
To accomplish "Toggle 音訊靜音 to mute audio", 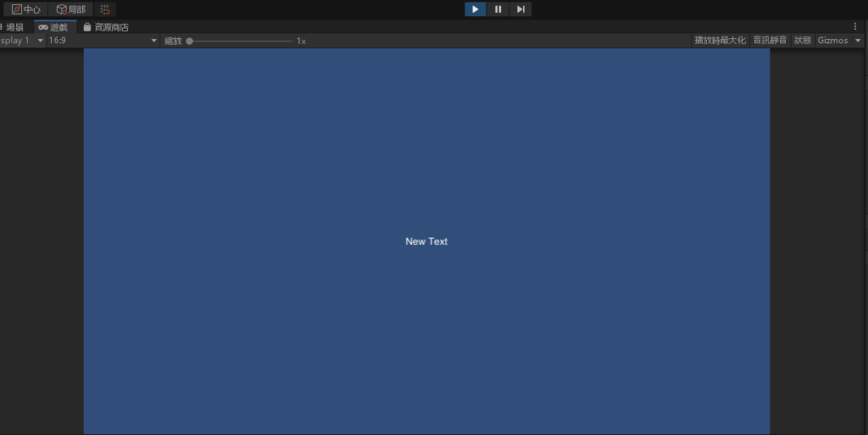I will pyautogui.click(x=770, y=41).
